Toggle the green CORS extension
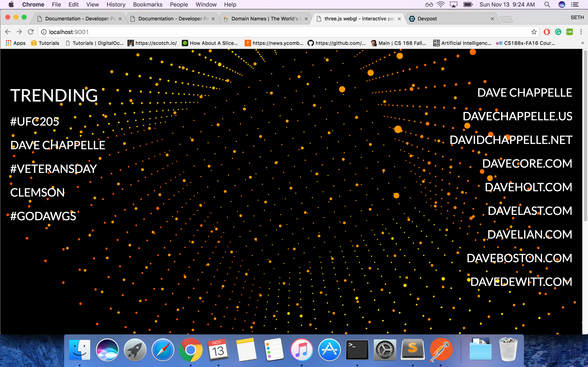 570,32
